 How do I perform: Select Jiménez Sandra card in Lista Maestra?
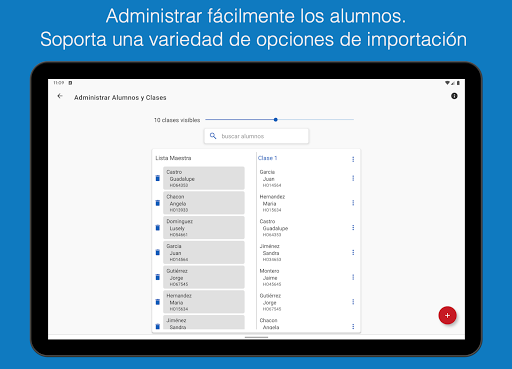[x=204, y=322]
